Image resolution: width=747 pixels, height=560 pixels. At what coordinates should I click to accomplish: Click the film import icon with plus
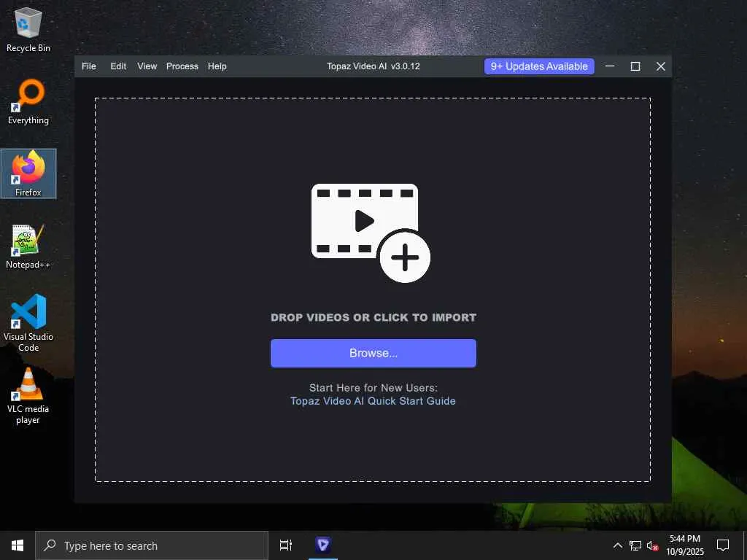coord(371,233)
